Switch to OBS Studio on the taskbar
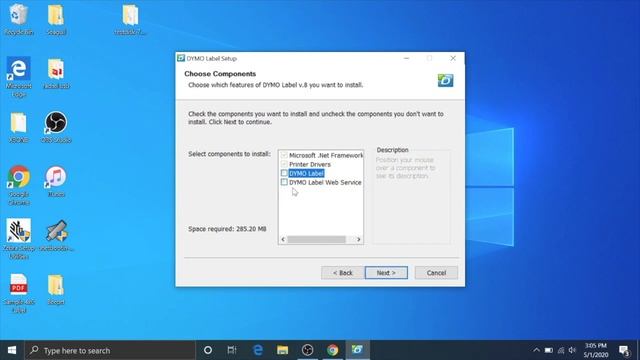The height and width of the screenshot is (360, 640). pos(307,350)
